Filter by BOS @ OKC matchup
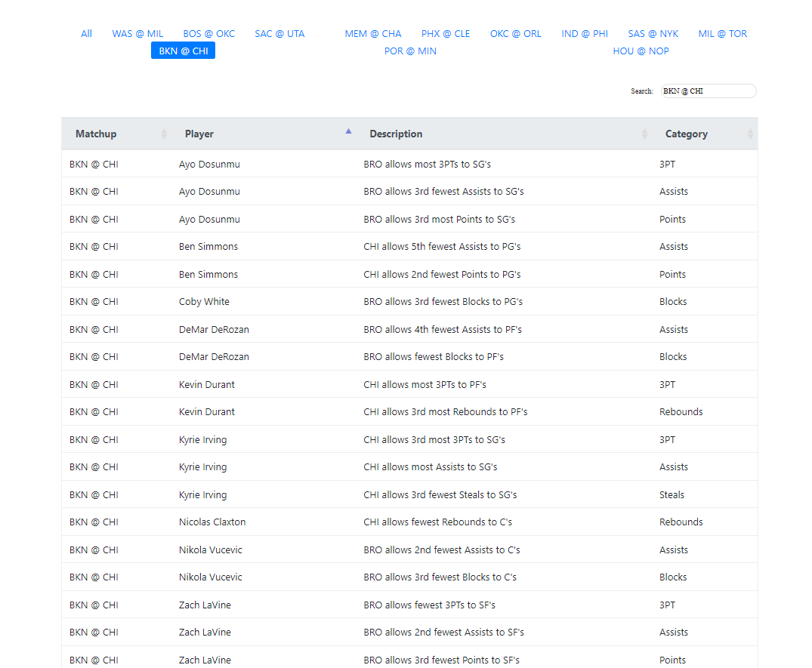812x668 pixels. tap(208, 34)
